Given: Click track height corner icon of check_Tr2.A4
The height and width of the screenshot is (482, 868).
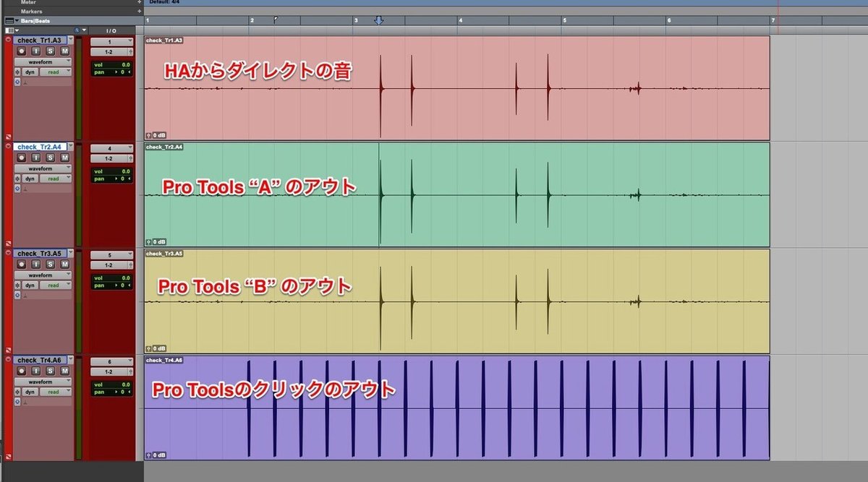Looking at the screenshot, I should 9,244.
